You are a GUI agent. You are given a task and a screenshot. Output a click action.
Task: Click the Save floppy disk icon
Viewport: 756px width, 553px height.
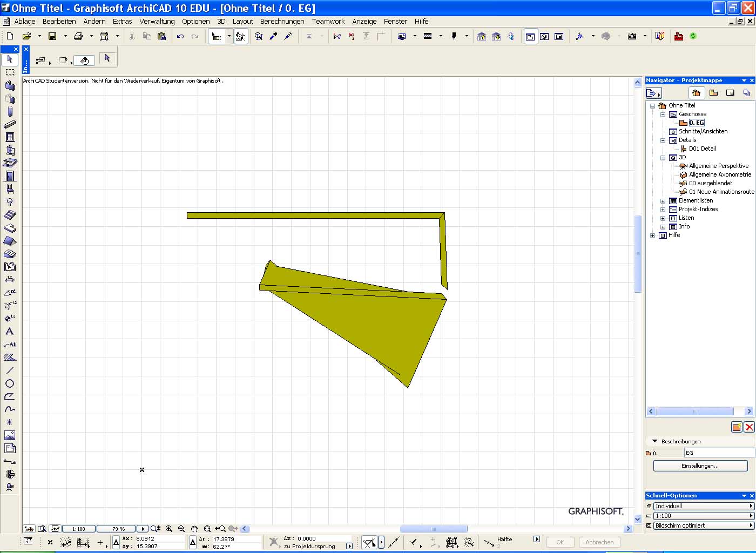[x=52, y=36]
